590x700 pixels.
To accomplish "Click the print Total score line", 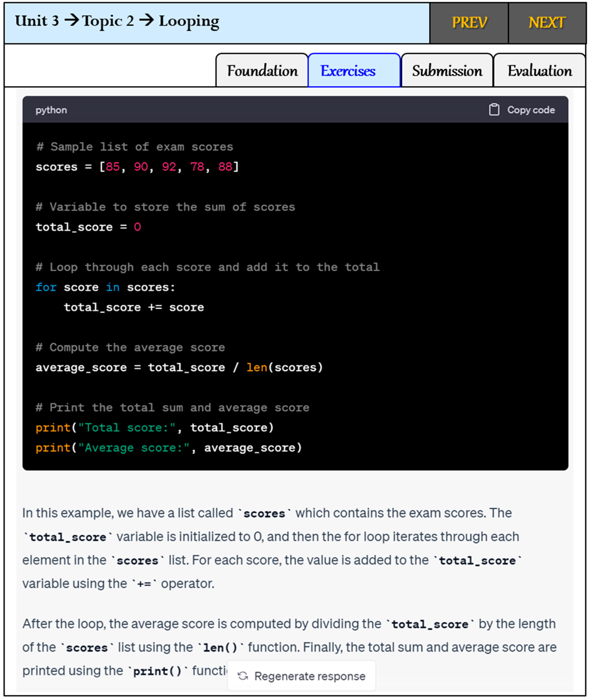I will coord(155,427).
